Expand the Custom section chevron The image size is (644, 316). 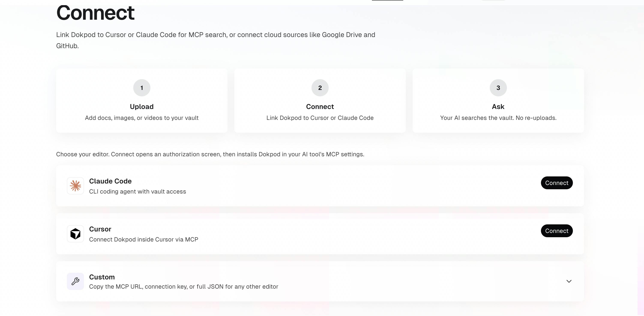[x=569, y=281]
